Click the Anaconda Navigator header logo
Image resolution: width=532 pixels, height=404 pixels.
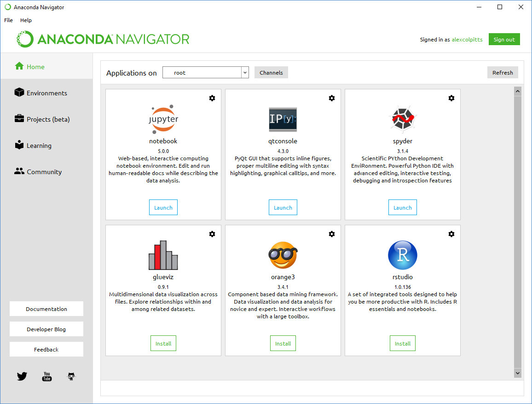pos(103,39)
